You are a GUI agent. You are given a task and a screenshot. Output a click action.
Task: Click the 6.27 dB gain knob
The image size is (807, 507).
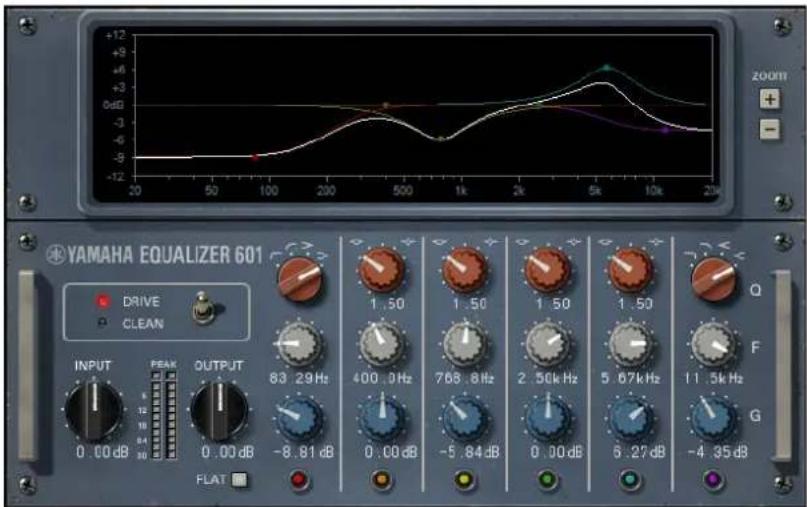630,418
